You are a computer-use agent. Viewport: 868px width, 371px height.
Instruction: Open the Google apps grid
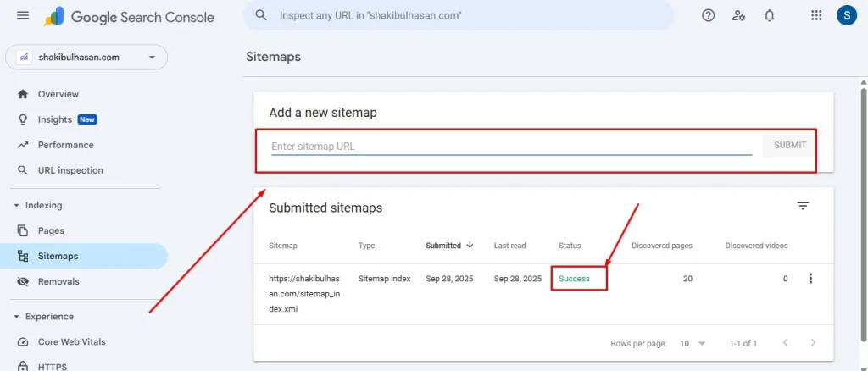coord(816,15)
